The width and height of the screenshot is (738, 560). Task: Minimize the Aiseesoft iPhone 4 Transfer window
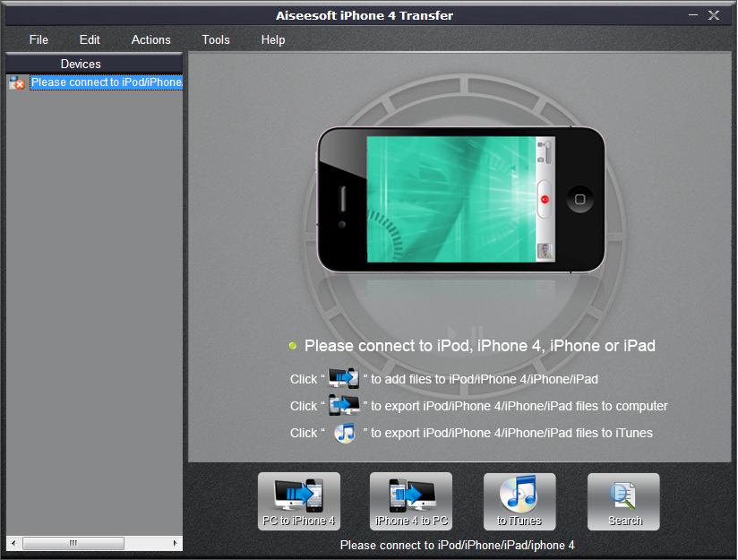point(693,15)
